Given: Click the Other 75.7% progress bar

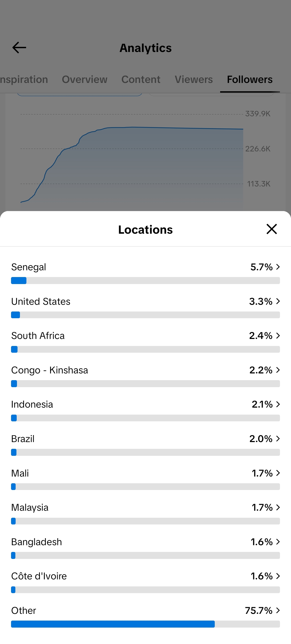Looking at the screenshot, I should pyautogui.click(x=145, y=624).
